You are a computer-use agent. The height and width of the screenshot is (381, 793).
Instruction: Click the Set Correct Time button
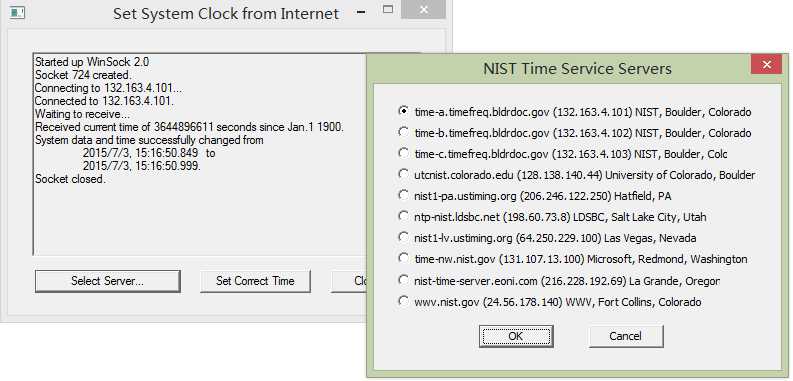255,281
